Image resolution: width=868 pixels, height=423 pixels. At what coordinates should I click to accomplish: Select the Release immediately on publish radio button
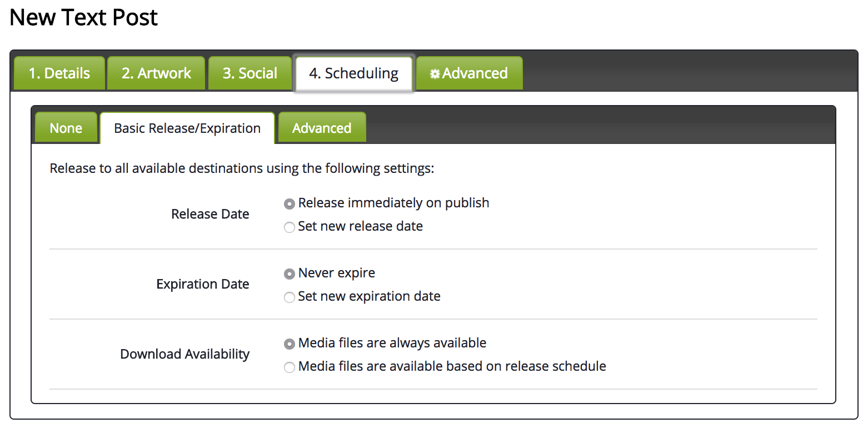pyautogui.click(x=290, y=204)
